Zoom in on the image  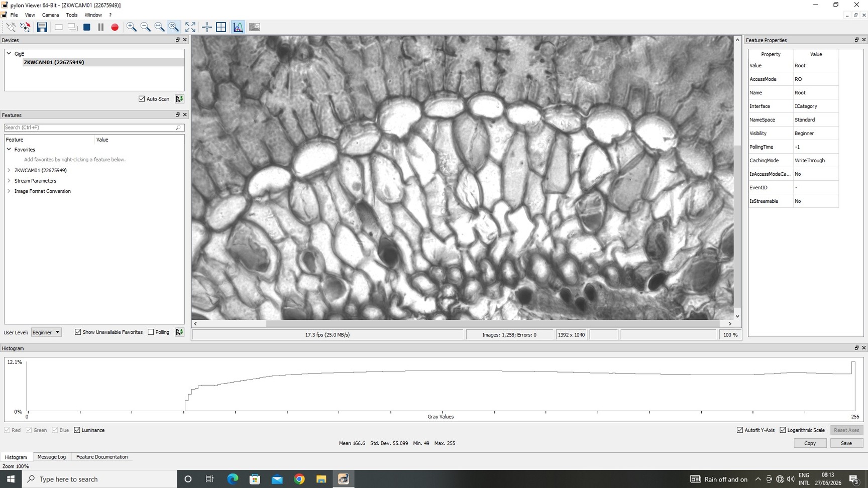pyautogui.click(x=132, y=27)
